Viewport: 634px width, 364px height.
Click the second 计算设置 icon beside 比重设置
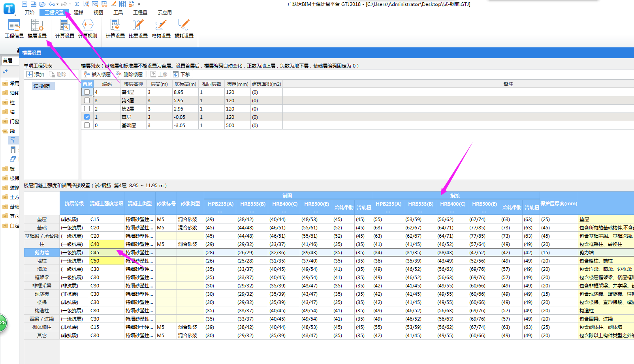pyautogui.click(x=115, y=28)
